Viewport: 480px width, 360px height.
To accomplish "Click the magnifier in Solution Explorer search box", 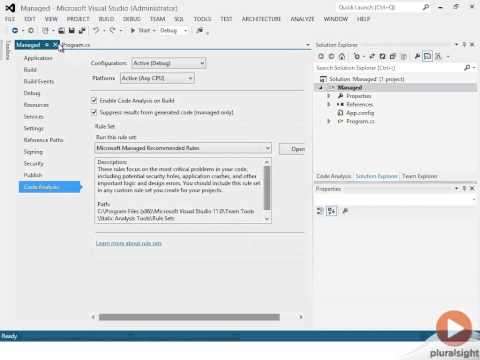I will [467, 68].
